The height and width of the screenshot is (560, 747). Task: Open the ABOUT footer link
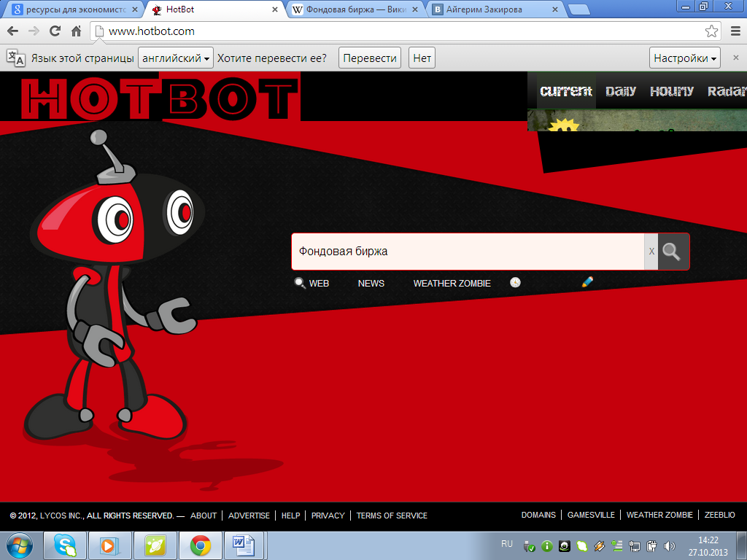[204, 516]
